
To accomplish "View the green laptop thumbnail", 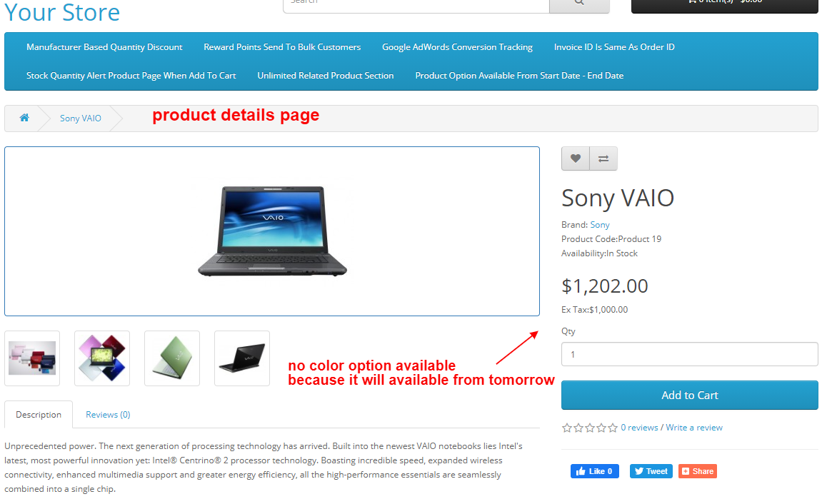I will click(x=172, y=358).
